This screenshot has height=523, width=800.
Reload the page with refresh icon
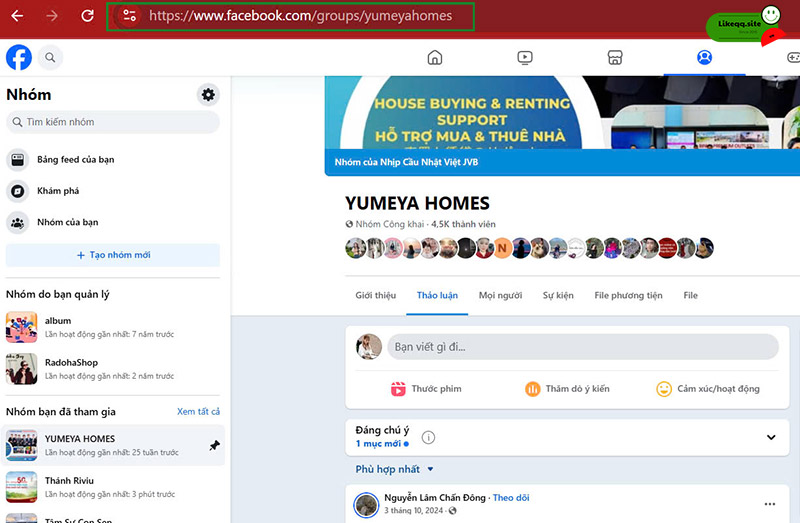87,16
